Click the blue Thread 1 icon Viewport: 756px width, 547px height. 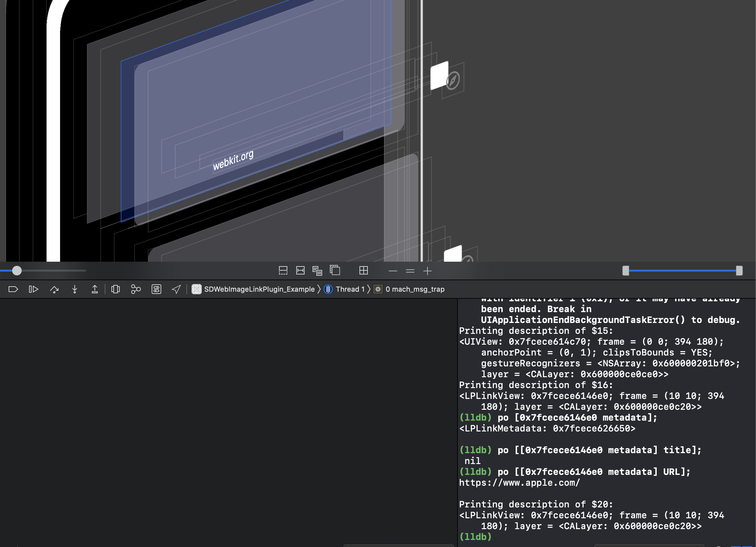click(x=328, y=289)
